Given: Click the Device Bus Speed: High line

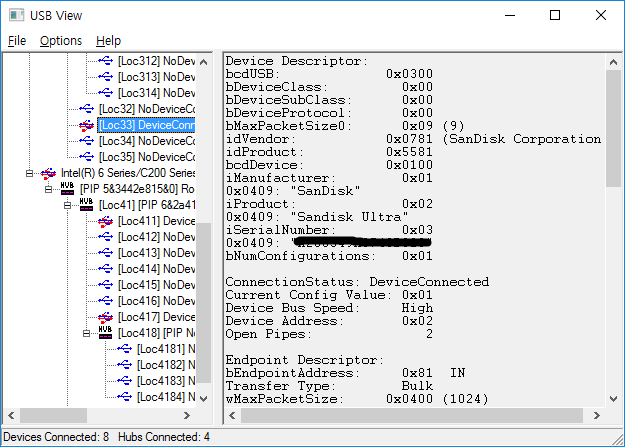Looking at the screenshot, I should (329, 308).
